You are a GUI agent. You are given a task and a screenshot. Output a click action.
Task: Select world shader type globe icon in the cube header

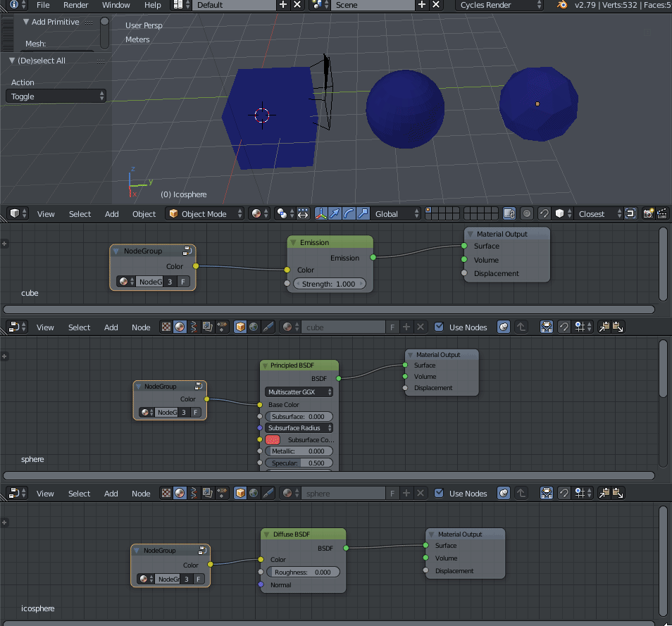(254, 327)
